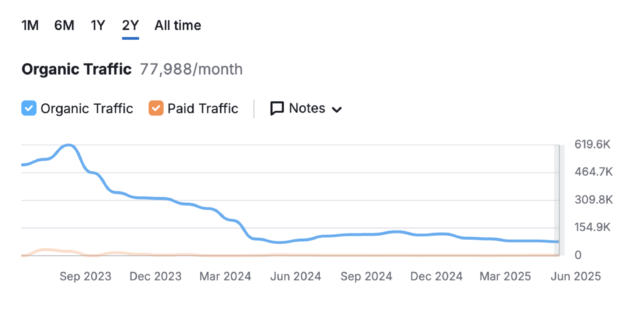Screen dimensions: 644x321
Task: Show the All time range
Action: 178,25
